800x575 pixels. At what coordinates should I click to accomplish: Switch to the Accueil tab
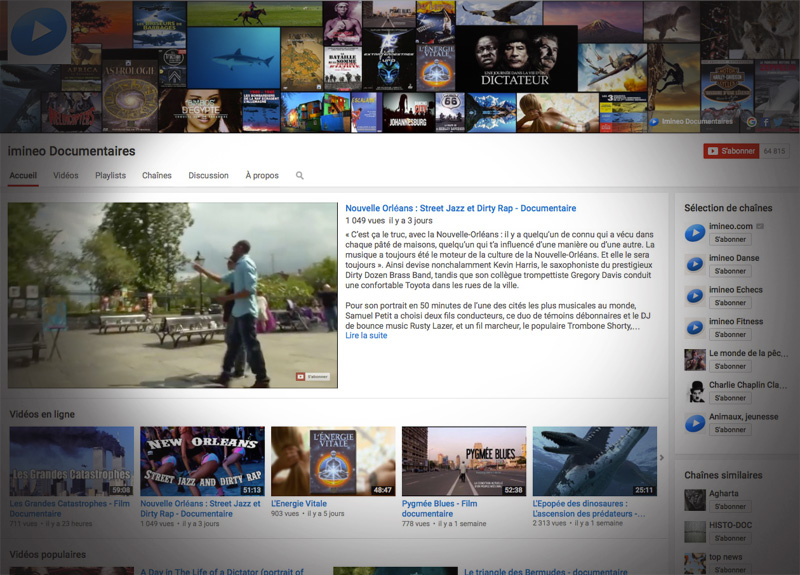pos(23,176)
